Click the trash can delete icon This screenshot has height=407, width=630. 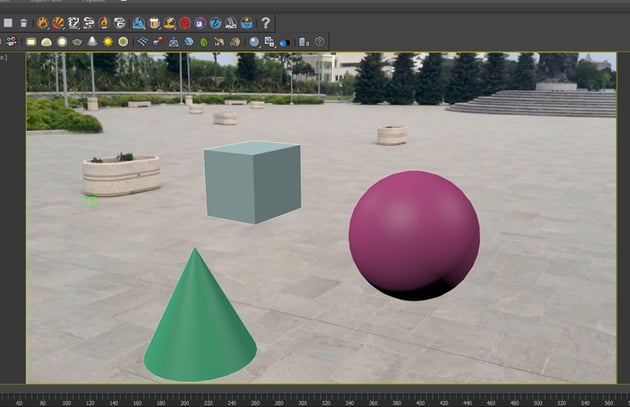tap(24, 23)
